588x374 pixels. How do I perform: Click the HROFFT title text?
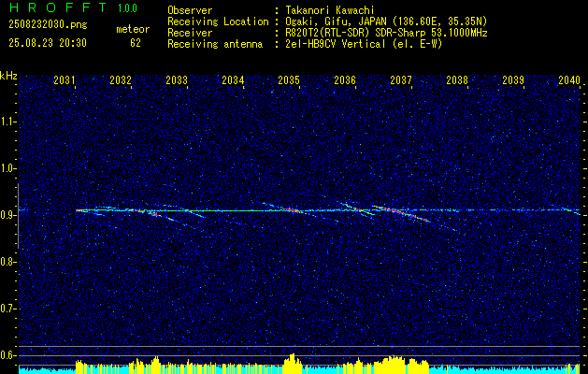[59, 7]
